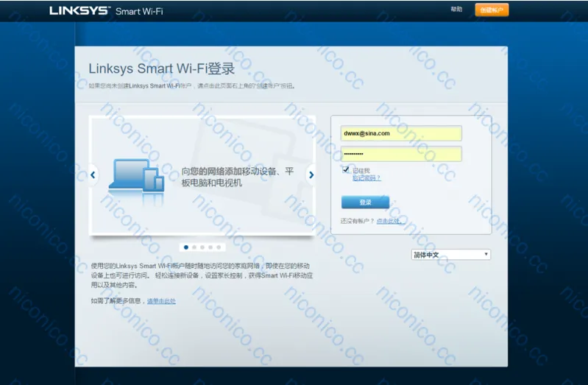This screenshot has width=588, height=385.
Task: Focus the password input field
Action: pyautogui.click(x=401, y=154)
